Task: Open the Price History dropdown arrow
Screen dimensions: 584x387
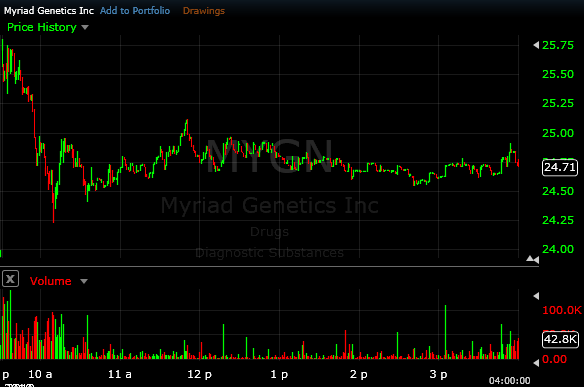Action: 85,27
